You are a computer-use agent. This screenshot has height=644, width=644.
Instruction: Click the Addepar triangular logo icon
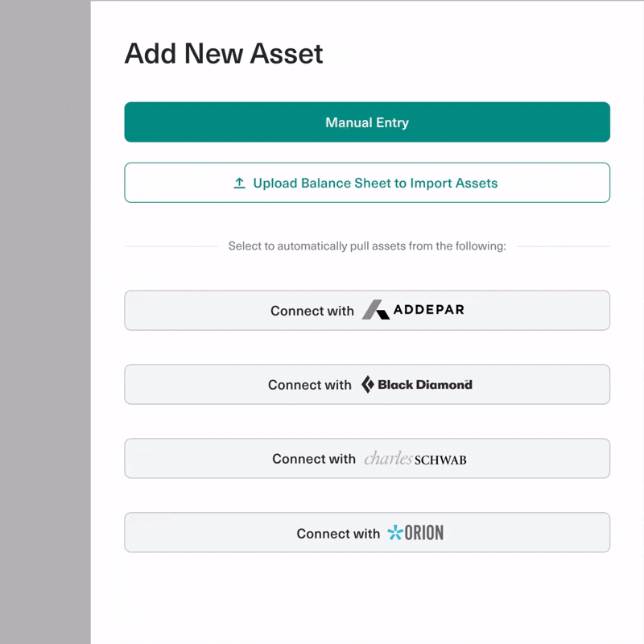[x=375, y=310]
